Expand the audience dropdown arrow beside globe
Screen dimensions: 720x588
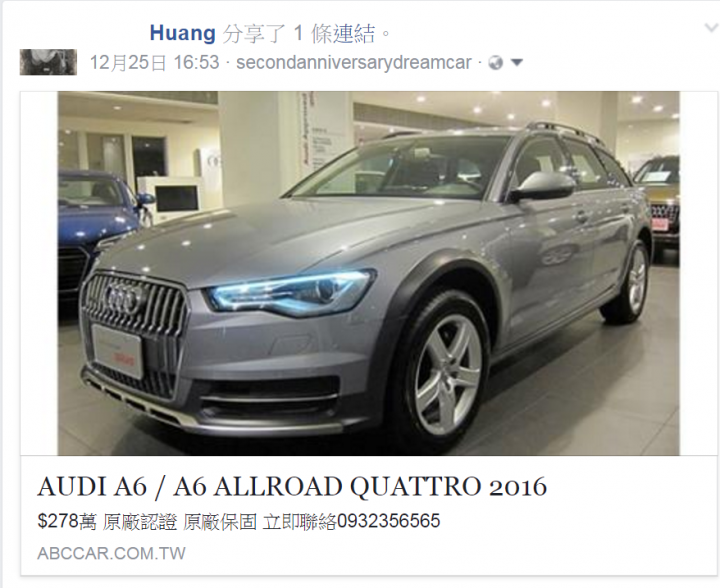click(517, 62)
